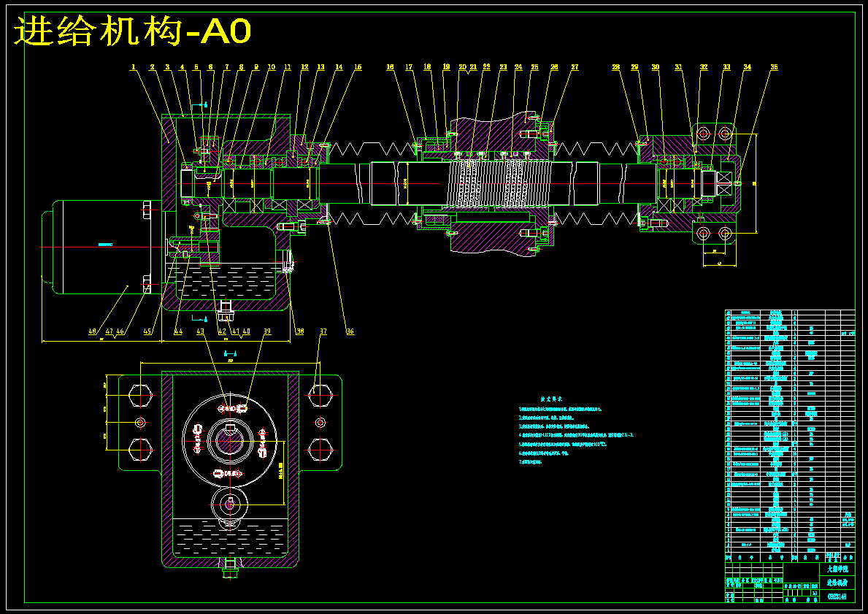Pick the callout label 10
This screenshot has height=614, width=868.
point(272,68)
